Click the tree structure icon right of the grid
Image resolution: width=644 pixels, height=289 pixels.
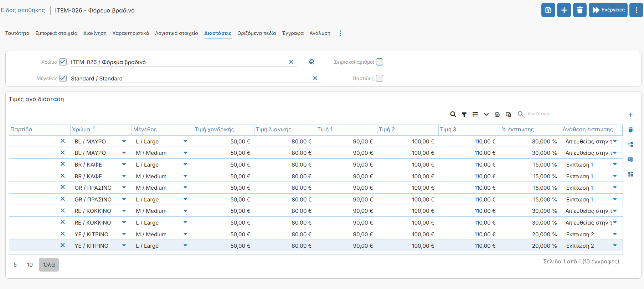pos(630,144)
